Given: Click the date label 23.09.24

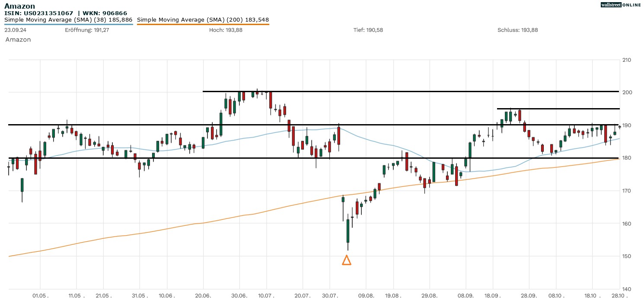Looking at the screenshot, I should click(15, 30).
